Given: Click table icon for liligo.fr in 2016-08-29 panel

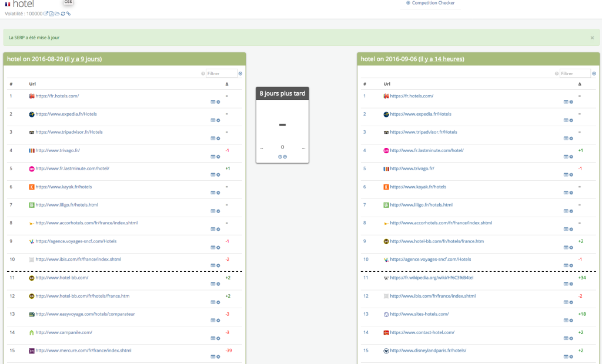Looking at the screenshot, I should pos(213,211).
